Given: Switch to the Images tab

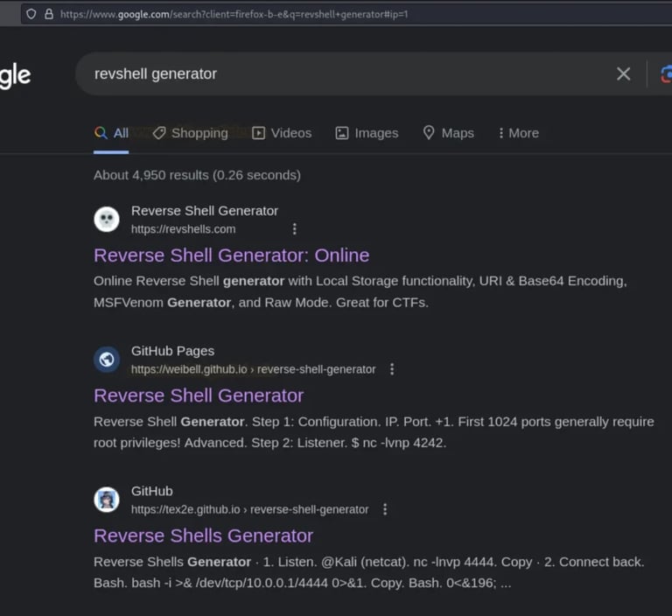Looking at the screenshot, I should tap(367, 133).
